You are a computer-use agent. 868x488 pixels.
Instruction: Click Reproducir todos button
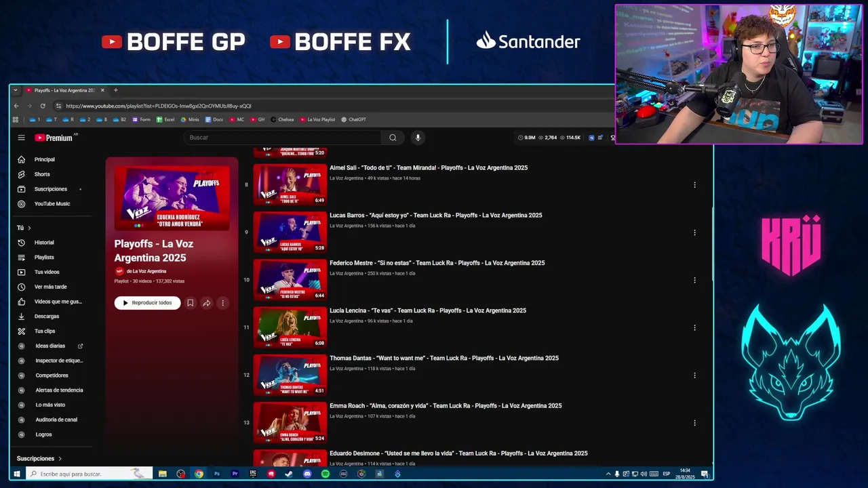(147, 303)
